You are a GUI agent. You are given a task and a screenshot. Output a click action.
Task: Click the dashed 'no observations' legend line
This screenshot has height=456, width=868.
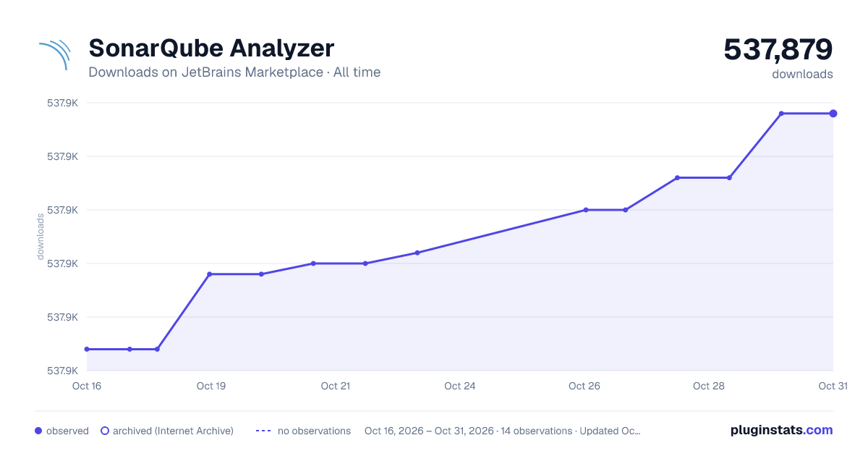coord(263,431)
